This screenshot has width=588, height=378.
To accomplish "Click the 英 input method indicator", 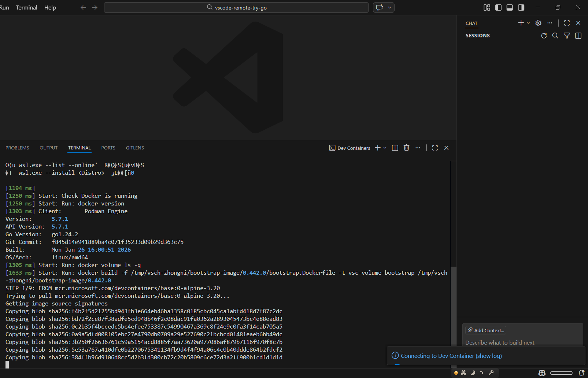I will pyautogui.click(x=463, y=373).
